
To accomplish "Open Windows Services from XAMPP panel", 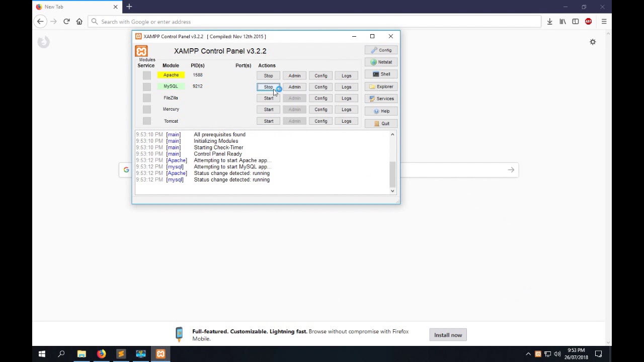I will click(x=381, y=99).
